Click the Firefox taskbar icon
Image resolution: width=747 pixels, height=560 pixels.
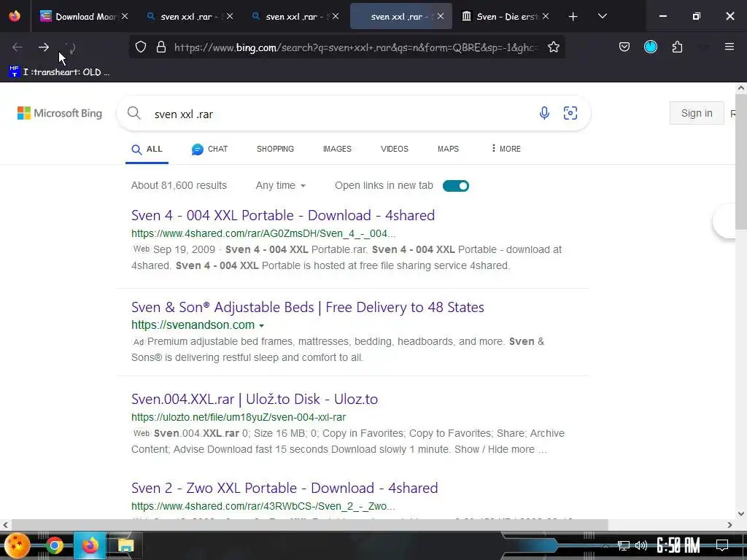90,545
